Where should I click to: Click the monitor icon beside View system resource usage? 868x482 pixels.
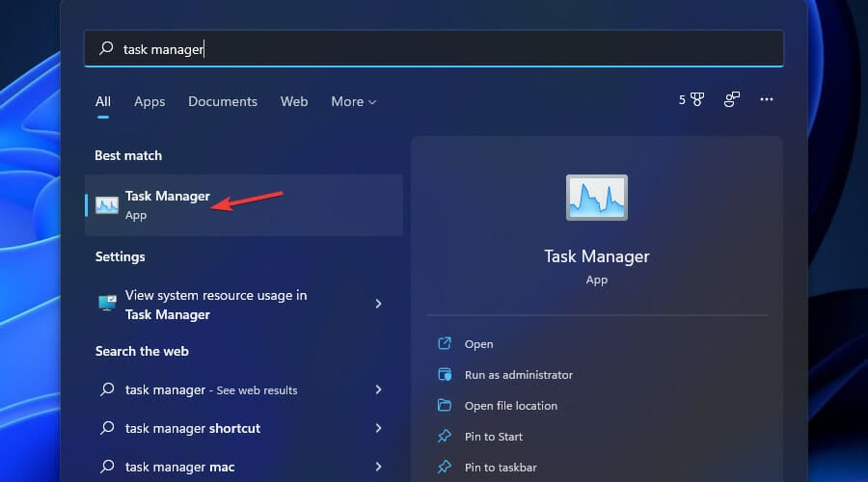[x=107, y=304]
